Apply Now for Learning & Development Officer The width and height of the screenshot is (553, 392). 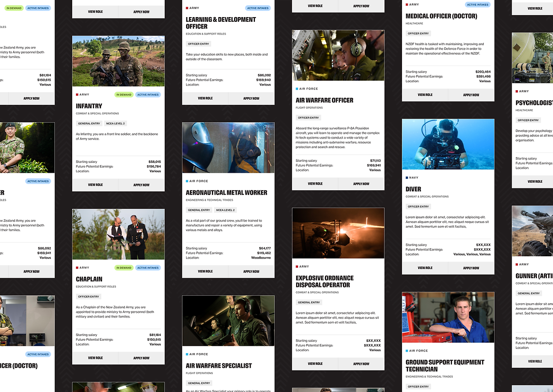[251, 99]
